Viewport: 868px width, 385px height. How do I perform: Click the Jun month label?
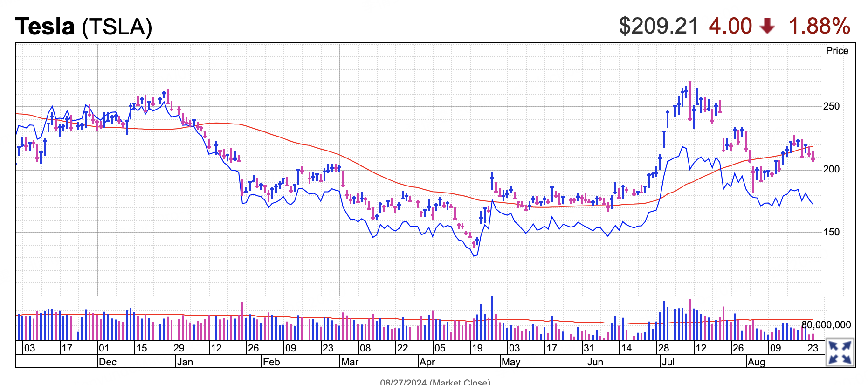(x=595, y=362)
